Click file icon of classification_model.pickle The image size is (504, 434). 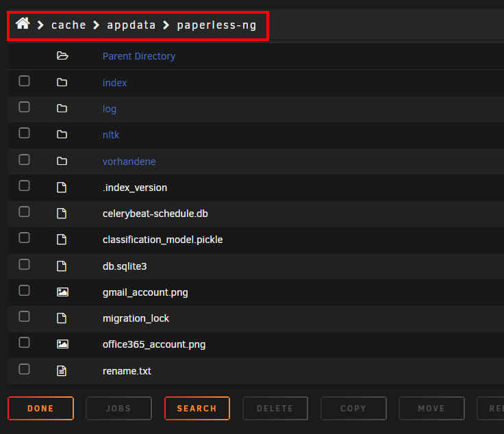tap(62, 240)
